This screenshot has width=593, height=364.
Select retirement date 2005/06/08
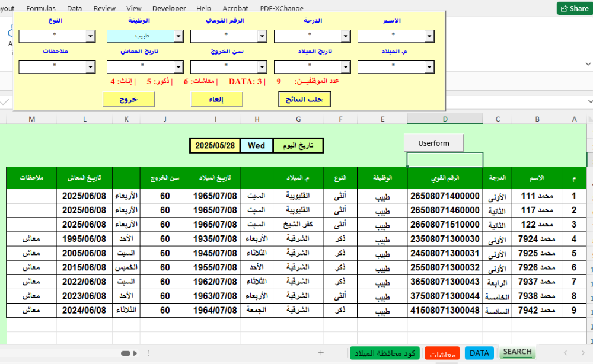pos(84,253)
